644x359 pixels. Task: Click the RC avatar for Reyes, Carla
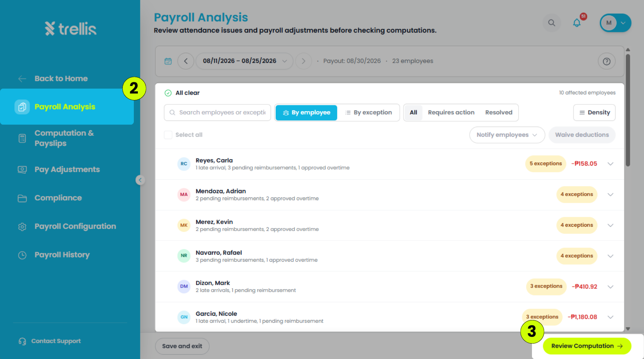(x=184, y=164)
